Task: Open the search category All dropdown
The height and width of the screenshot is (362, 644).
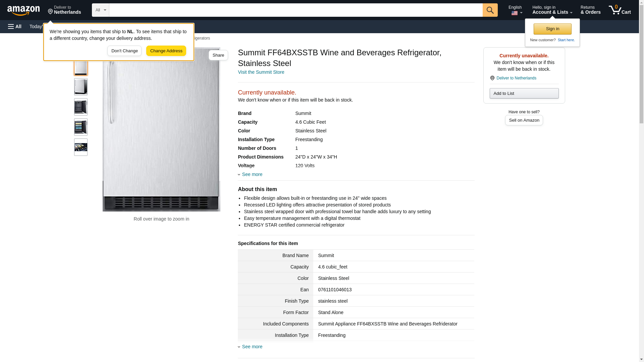Action: 100,10
